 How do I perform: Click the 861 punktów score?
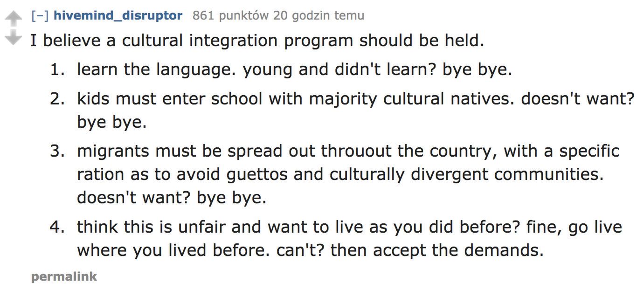[230, 15]
